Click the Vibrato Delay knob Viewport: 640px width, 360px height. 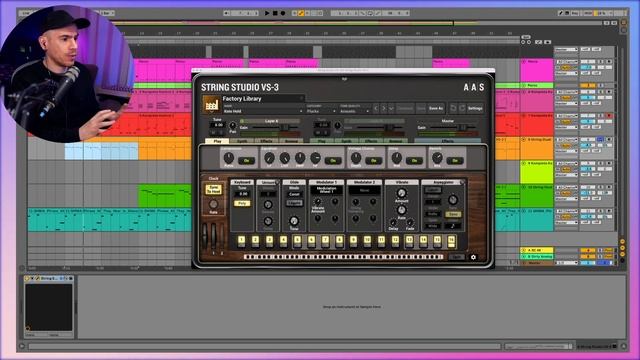(393, 223)
